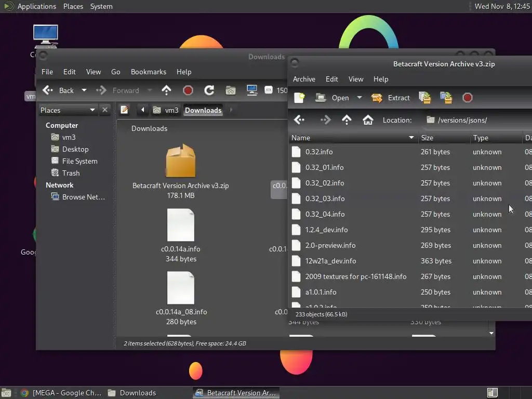The image size is (532, 399).
Task: Open File menu in Downloads window
Action: point(47,72)
